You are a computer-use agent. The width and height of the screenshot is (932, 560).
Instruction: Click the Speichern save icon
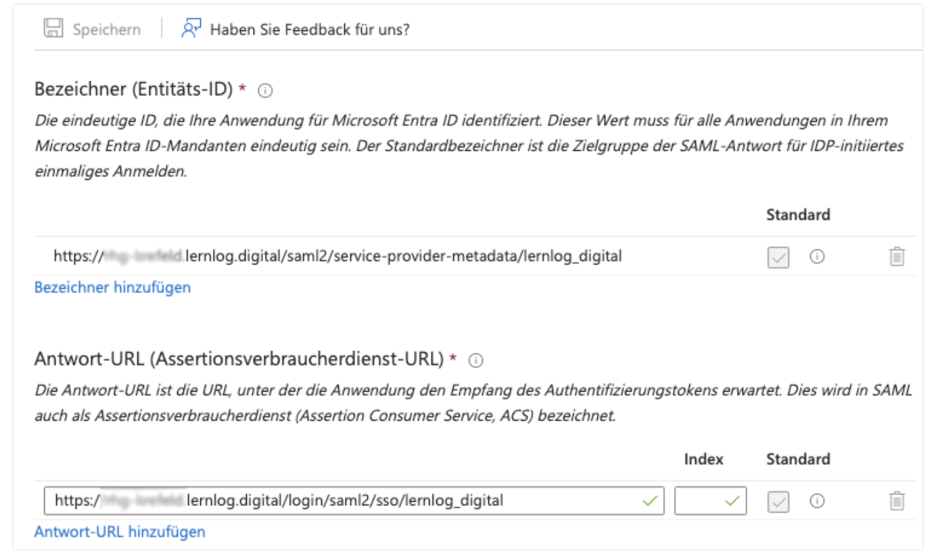coord(53,29)
